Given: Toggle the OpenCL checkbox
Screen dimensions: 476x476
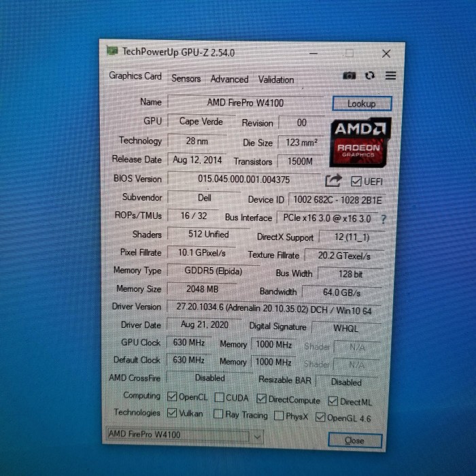Looking at the screenshot, I should coord(172,397).
